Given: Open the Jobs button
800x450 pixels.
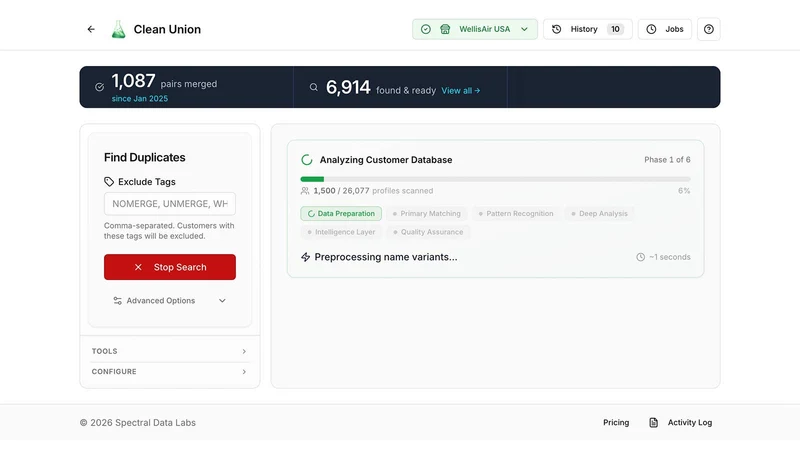Looking at the screenshot, I should pyautogui.click(x=664, y=29).
